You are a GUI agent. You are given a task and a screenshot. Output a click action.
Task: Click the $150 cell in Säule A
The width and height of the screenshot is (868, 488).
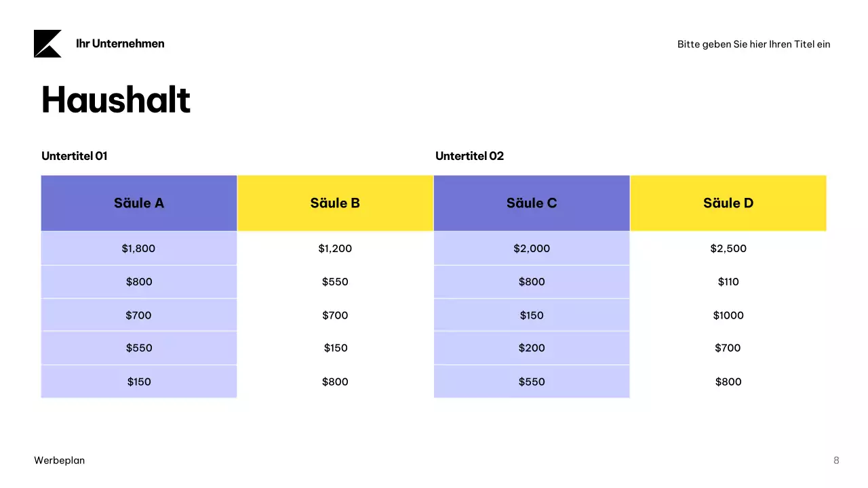139,382
